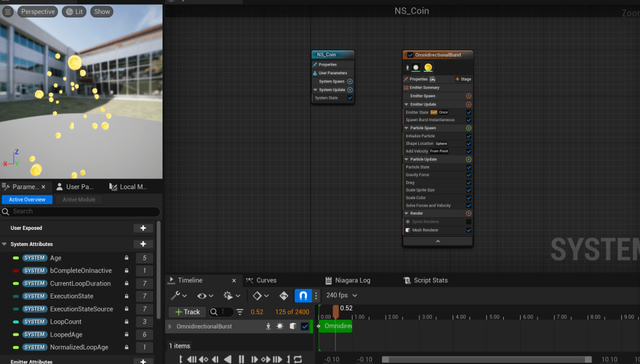The image size is (640, 364).
Task: Enable the Sprite Renderer checkbox
Action: point(469,222)
